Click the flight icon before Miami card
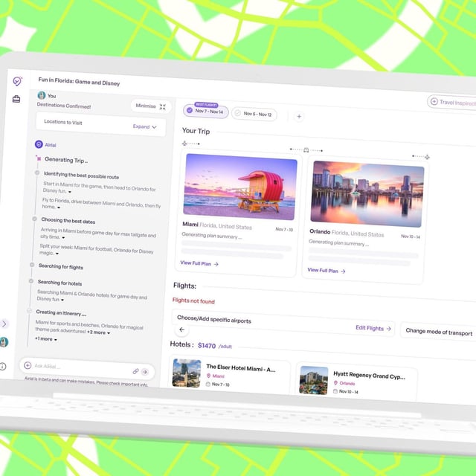476x476 pixels. pyautogui.click(x=184, y=143)
